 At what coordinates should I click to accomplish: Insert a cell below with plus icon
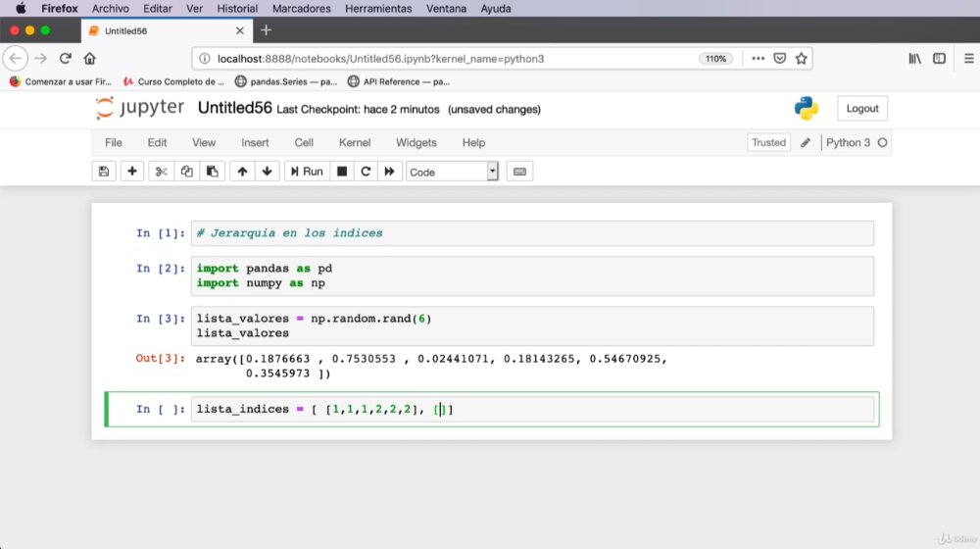(x=132, y=172)
